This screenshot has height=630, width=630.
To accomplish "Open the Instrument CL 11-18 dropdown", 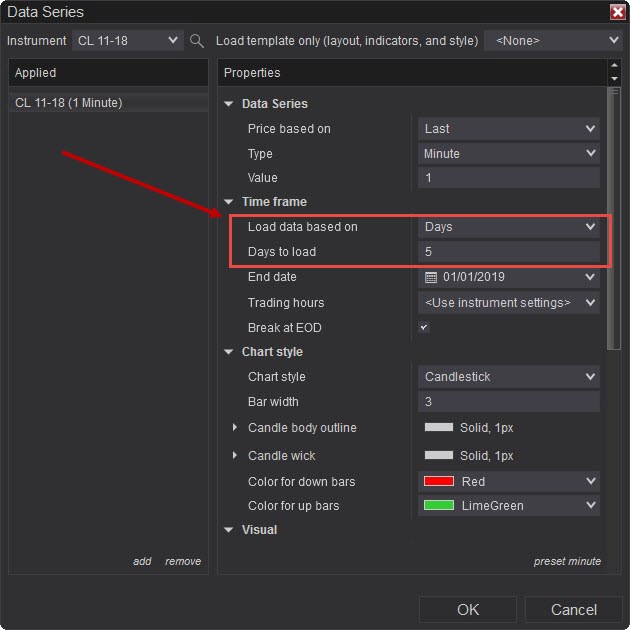I will 128,41.
